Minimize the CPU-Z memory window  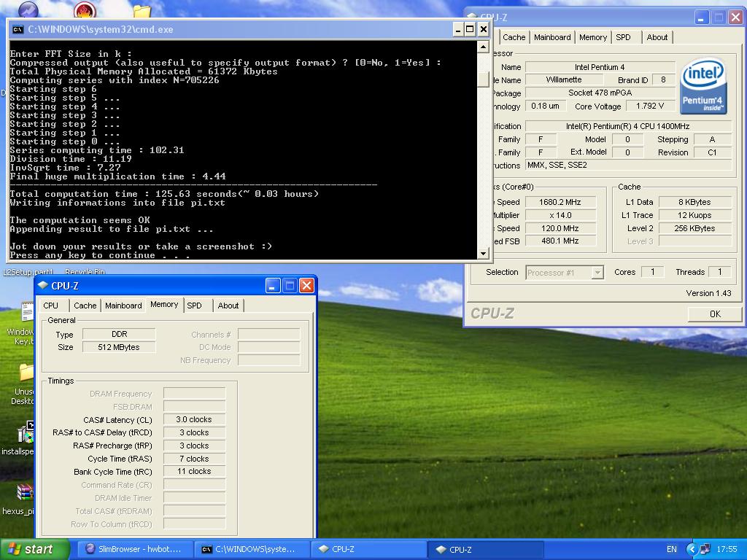[273, 286]
